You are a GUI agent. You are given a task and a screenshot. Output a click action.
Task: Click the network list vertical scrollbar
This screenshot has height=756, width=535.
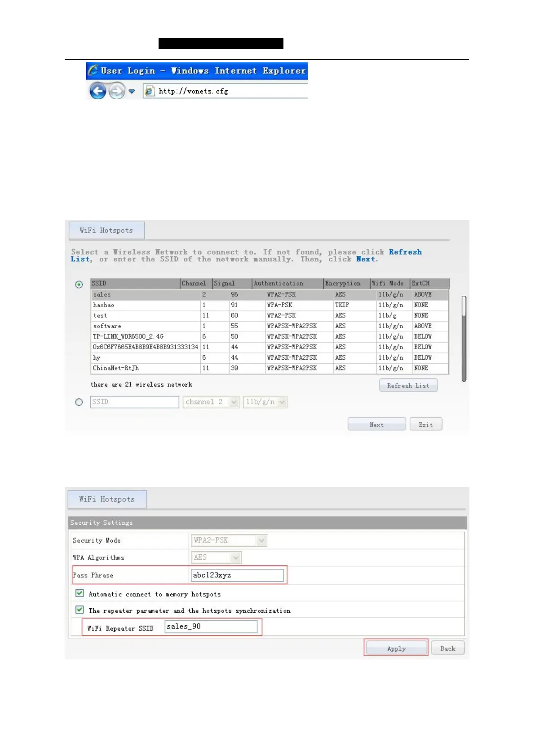coord(464,338)
